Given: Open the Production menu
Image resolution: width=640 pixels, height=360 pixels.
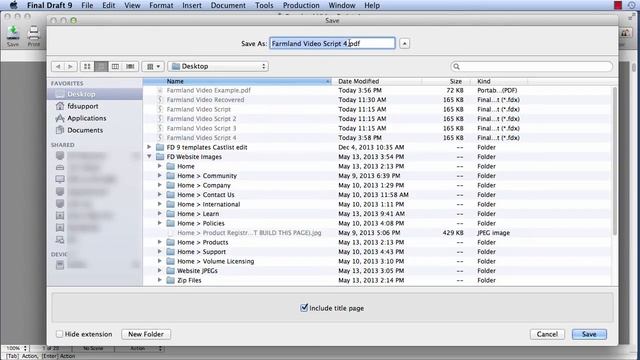Looking at the screenshot, I should point(301,5).
